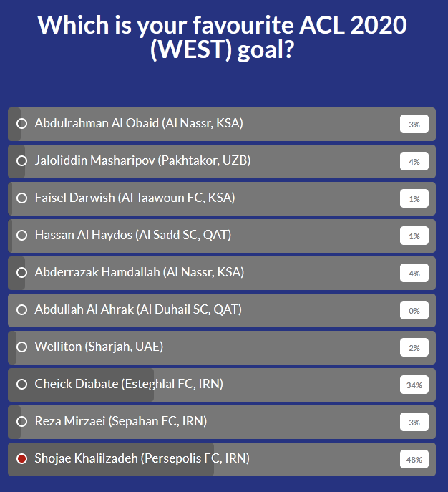Click the 34% result badge
Image resolution: width=448 pixels, height=492 pixels.
[x=414, y=385]
